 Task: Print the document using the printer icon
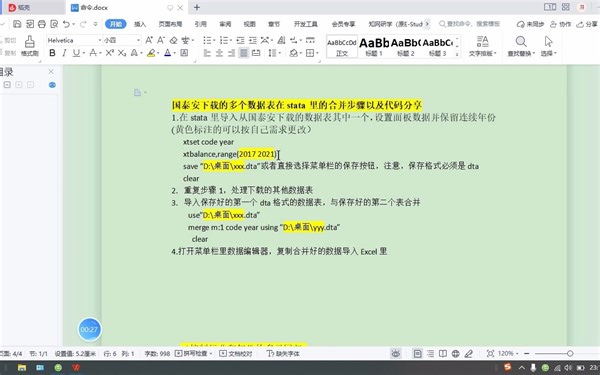point(42,24)
